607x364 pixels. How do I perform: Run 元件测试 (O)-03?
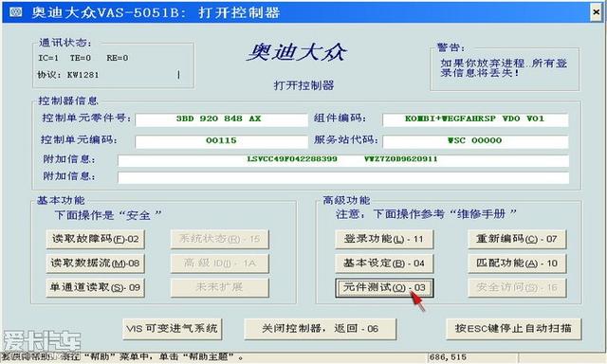(x=384, y=288)
